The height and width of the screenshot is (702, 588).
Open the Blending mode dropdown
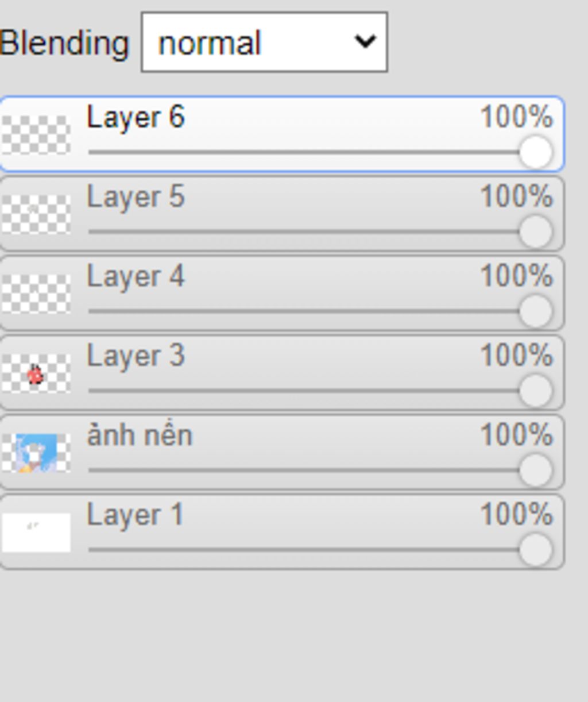point(264,43)
